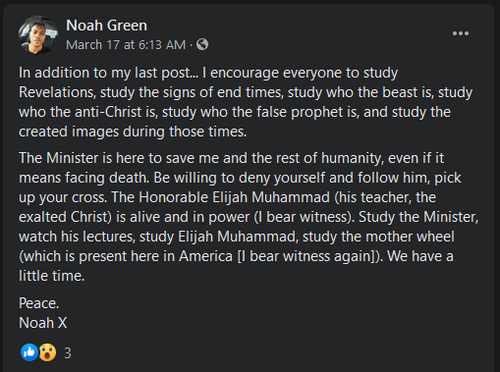Click the phrase "little time." at paragraph end
This screenshot has width=500, height=372.
[x=52, y=276]
